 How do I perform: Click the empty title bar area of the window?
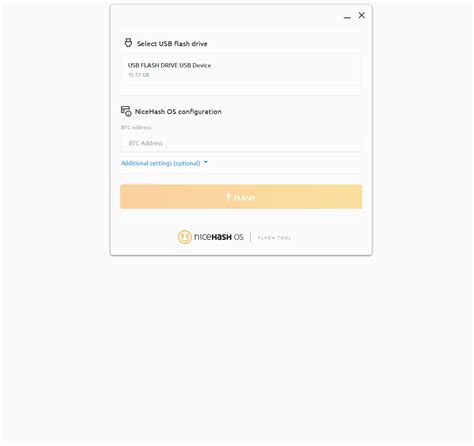(x=227, y=15)
